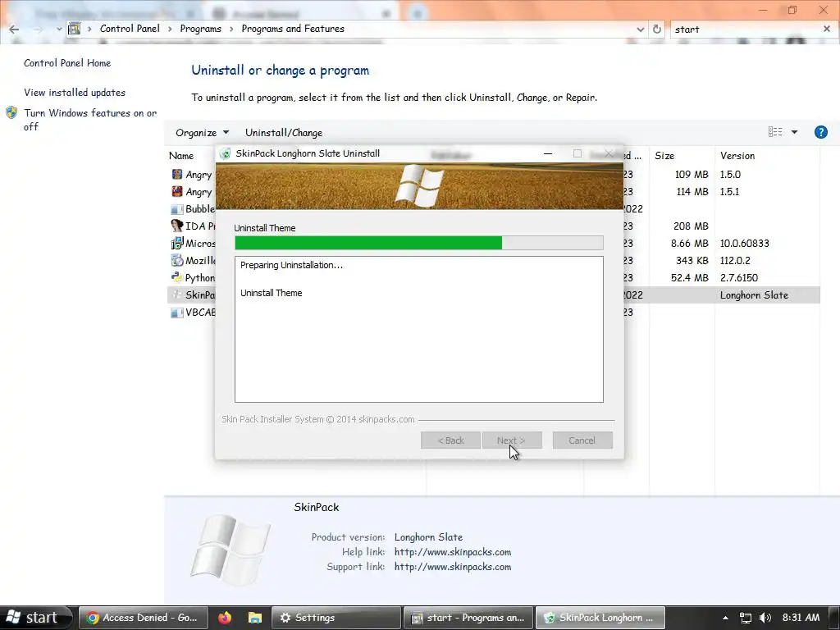Screen dimensions: 840x630
Task: Switch to the Settings taskbar item
Action: [x=336, y=618]
